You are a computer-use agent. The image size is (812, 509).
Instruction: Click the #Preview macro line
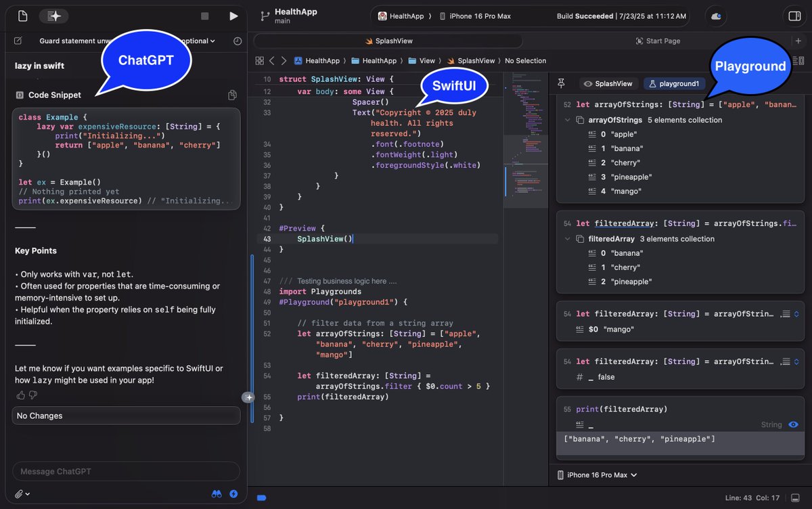302,229
